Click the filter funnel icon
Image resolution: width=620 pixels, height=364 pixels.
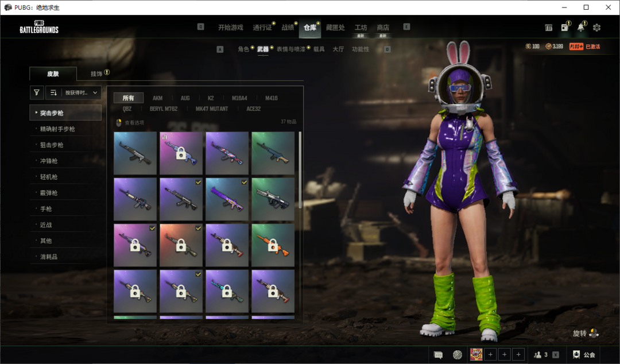pyautogui.click(x=36, y=92)
